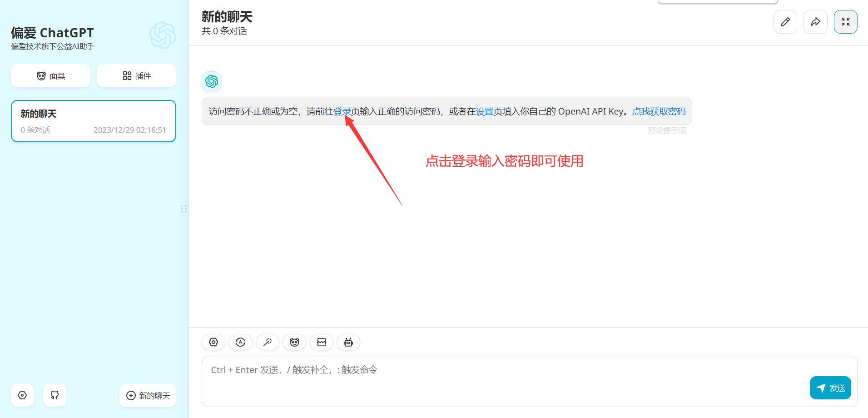Viewport: 868px width, 418px height.
Task: Open the sidebar settings icon at bottom left
Action: pos(22,395)
